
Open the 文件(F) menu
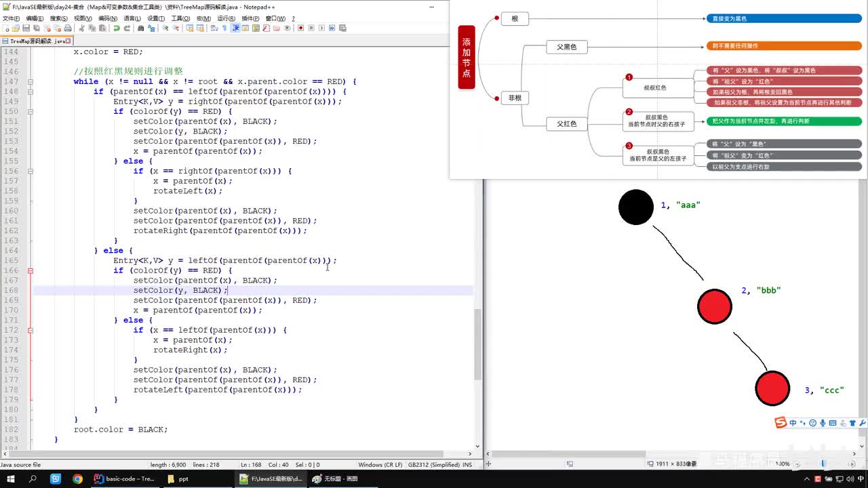(x=11, y=18)
